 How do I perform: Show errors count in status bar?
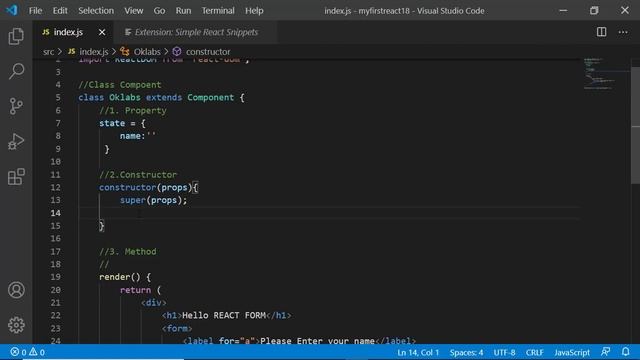click(x=18, y=352)
